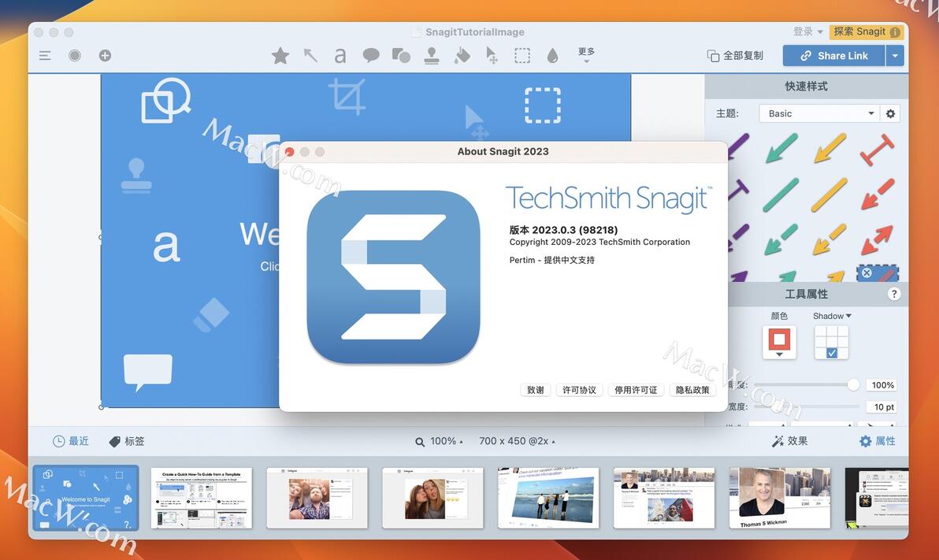
Task: Select the Thomas S Wickman thumbnail
Action: (x=780, y=499)
